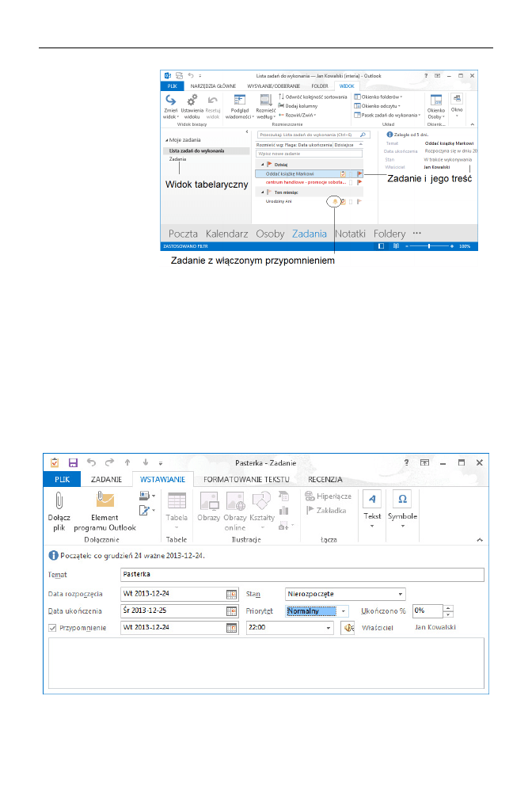532x791 pixels.
Task: Open the Priorytet dropdown list
Action: 344,610
